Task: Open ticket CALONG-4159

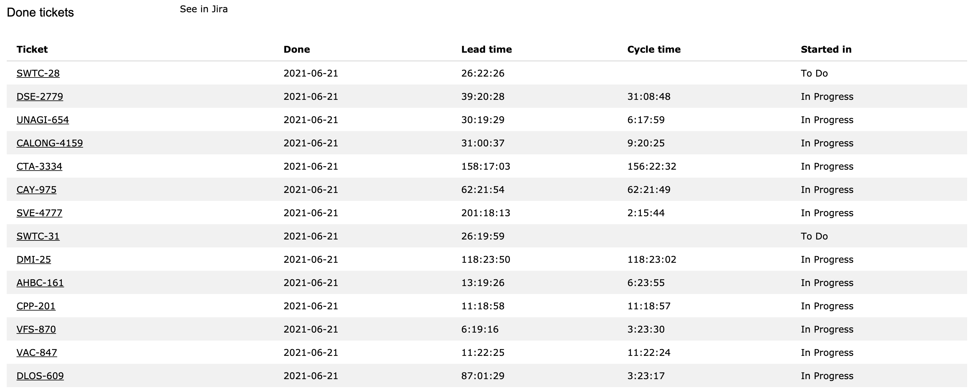Action: (x=50, y=143)
